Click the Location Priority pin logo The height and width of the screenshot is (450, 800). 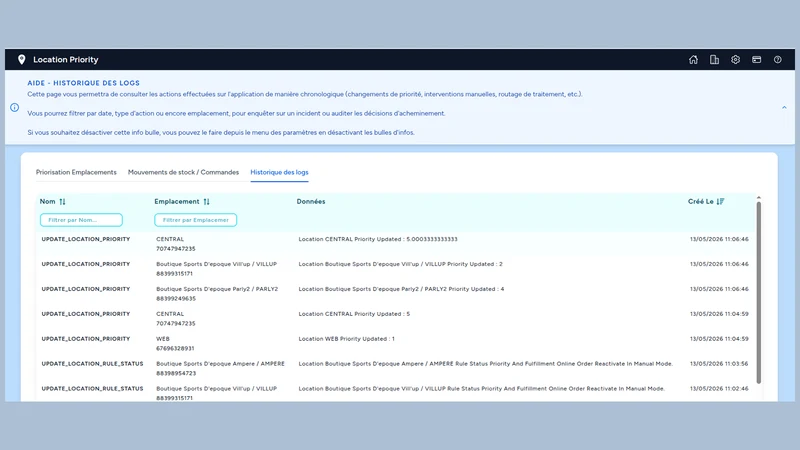(x=21, y=60)
